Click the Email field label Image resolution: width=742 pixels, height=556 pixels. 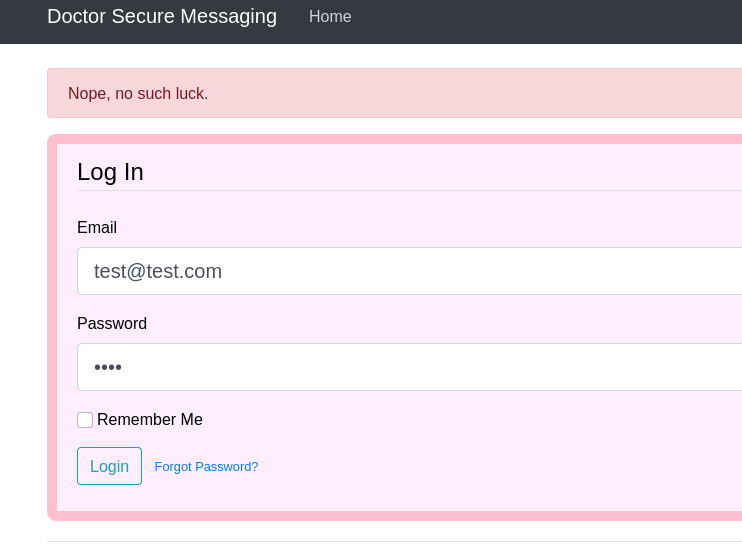pyautogui.click(x=97, y=228)
